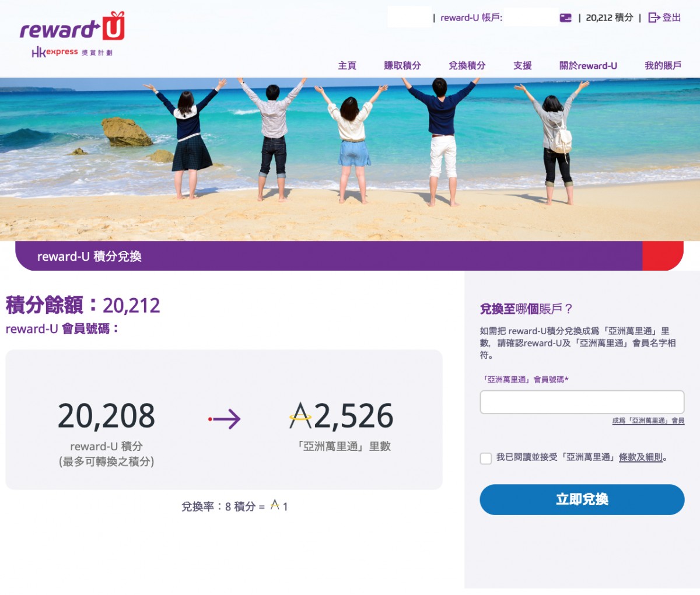This screenshot has width=700, height=595.
Task: Click the 立即兌換 button
Action: point(582,499)
